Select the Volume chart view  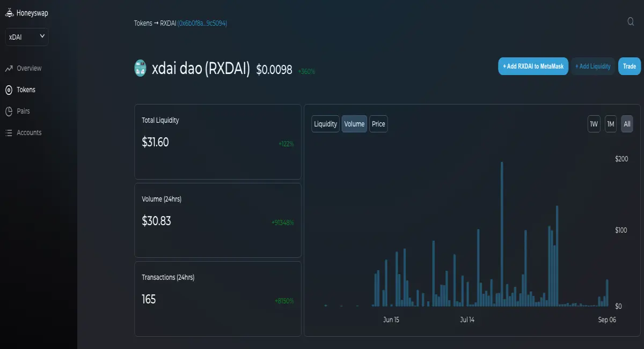click(354, 124)
